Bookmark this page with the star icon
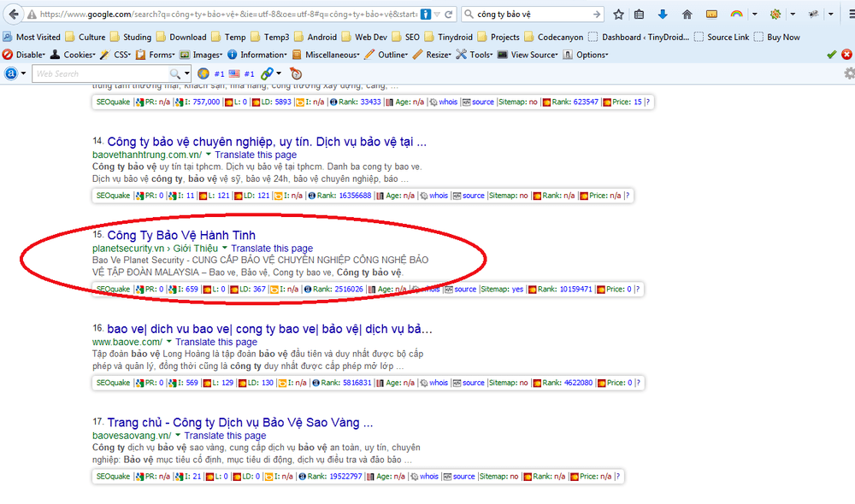 618,15
